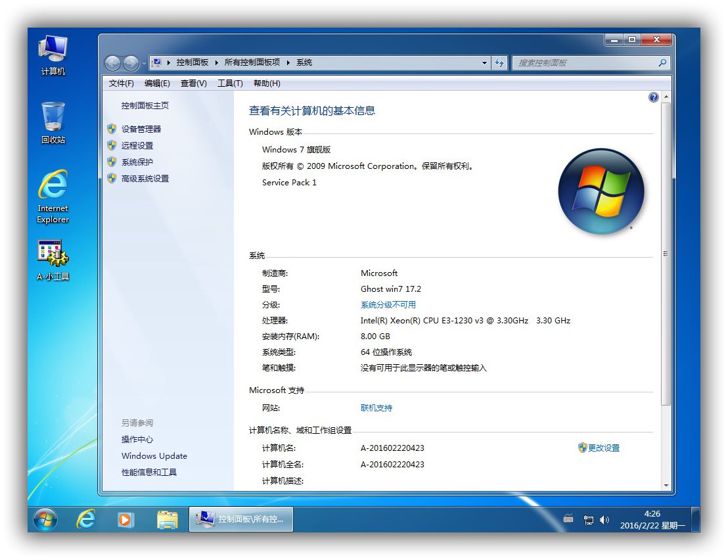
Task: Open 高级系统设置 link
Action: tap(145, 178)
